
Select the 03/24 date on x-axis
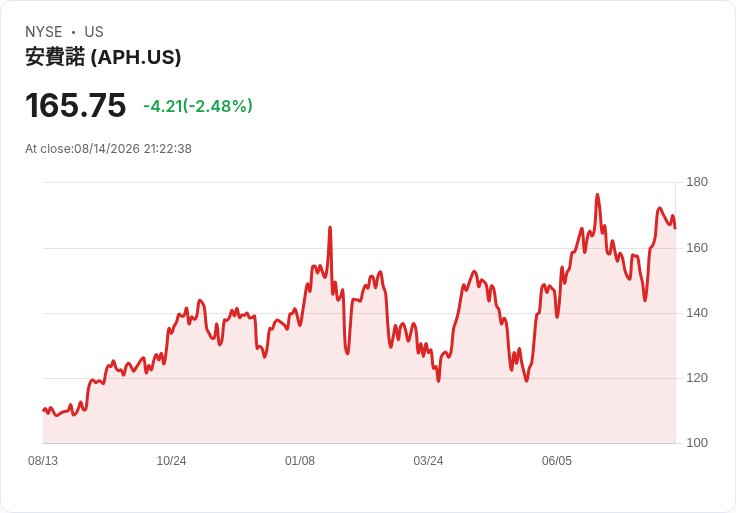click(428, 461)
